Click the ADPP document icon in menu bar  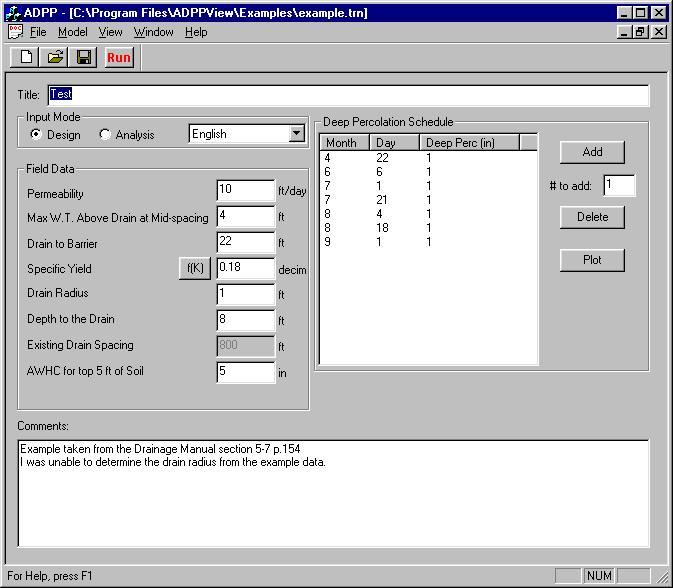coord(15,32)
